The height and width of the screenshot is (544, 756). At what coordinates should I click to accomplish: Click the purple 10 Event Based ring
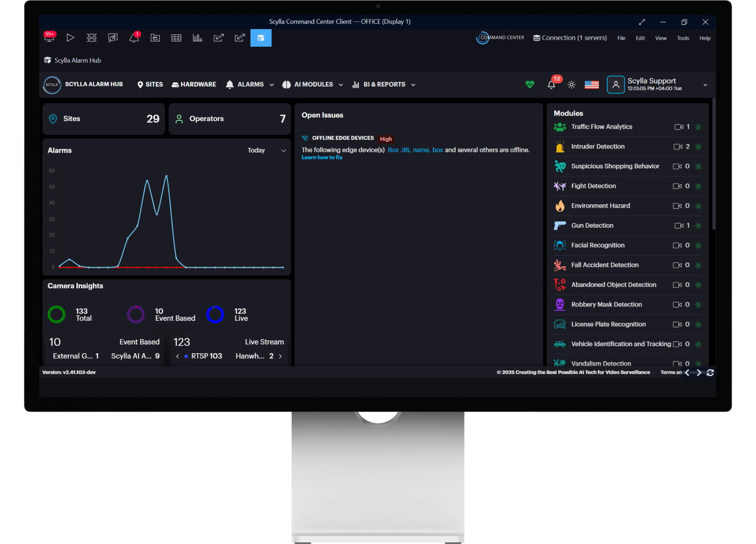[x=136, y=315]
